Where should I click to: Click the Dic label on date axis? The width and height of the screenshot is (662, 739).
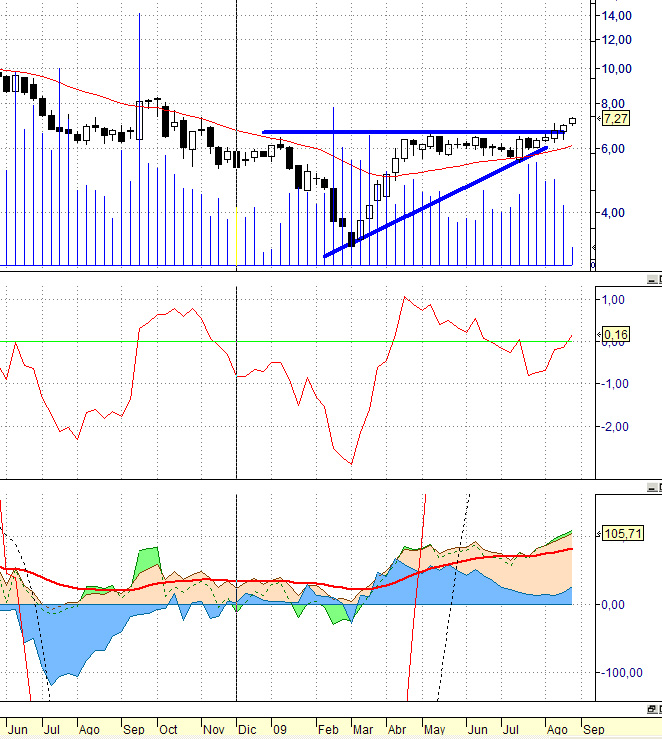coord(247,730)
